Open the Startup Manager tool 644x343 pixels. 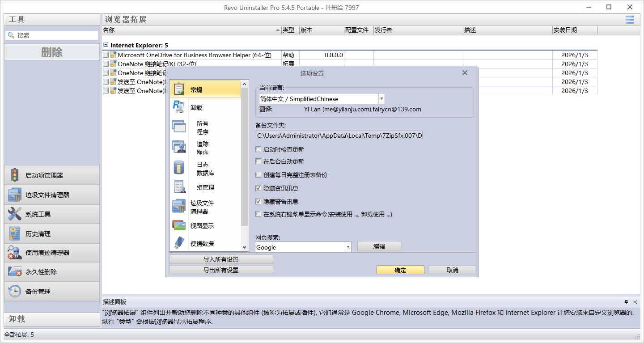tap(45, 175)
